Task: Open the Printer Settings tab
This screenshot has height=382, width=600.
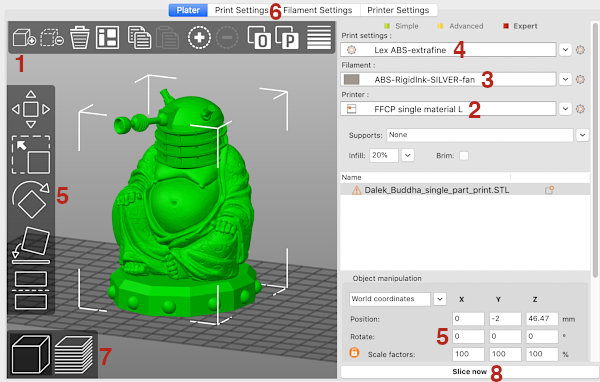Action: pos(398,10)
